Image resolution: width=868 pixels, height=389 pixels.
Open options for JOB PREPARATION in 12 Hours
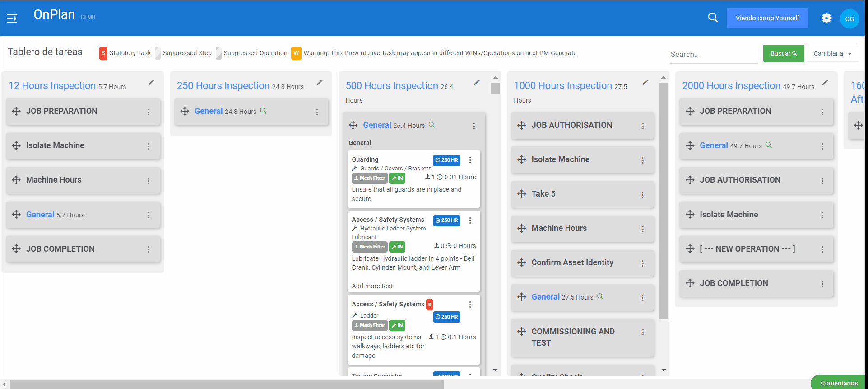(x=149, y=112)
